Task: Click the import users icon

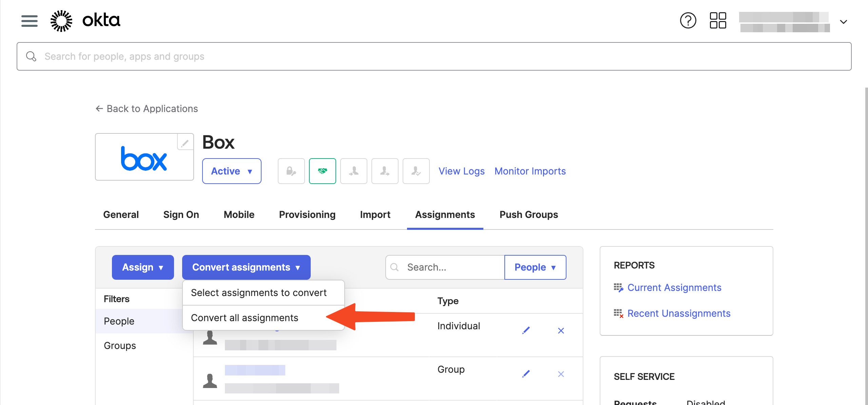Action: click(353, 171)
